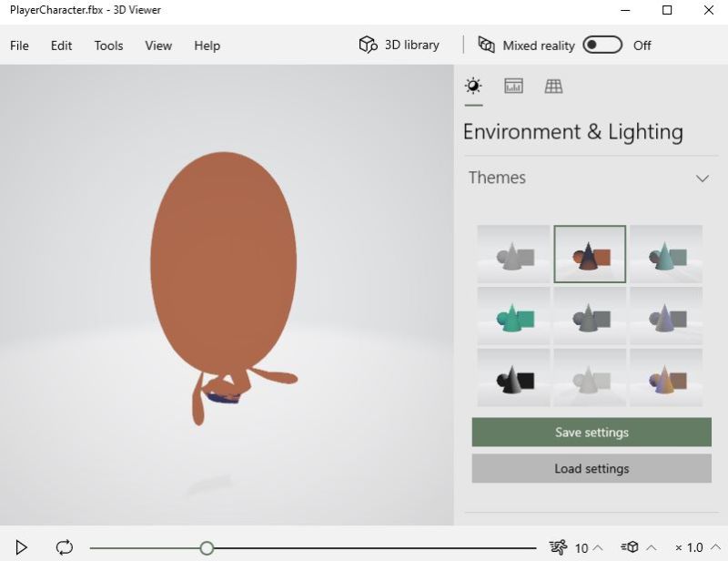Open the View menu
Screen dimensions: 728x561
coord(157,46)
